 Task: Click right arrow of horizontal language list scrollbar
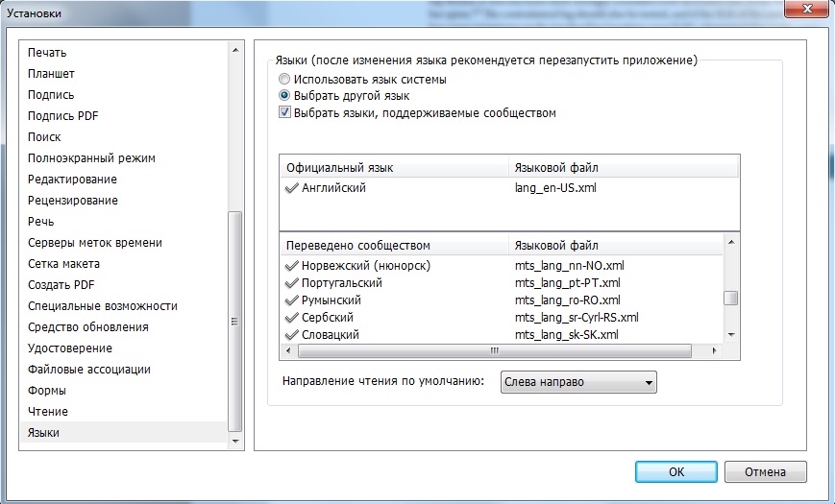pos(714,350)
